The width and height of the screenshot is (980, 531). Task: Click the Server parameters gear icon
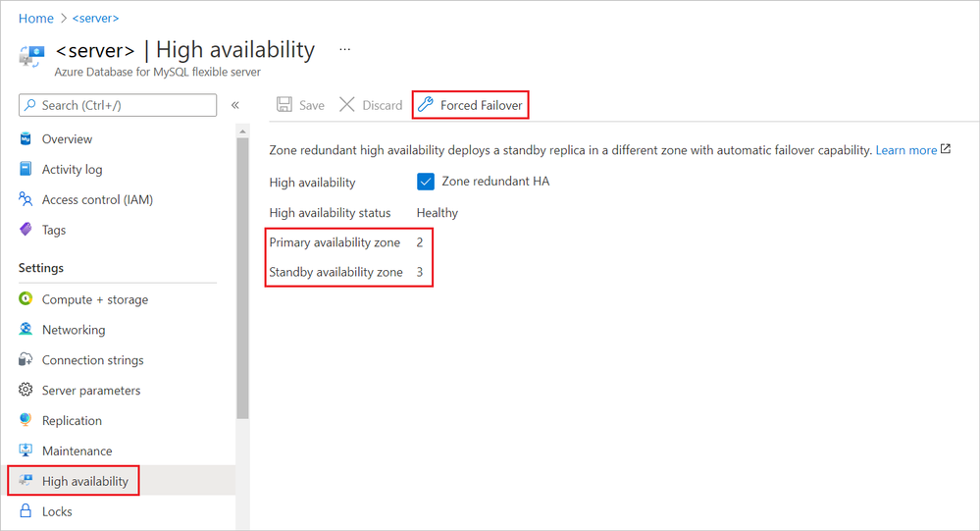(x=26, y=391)
